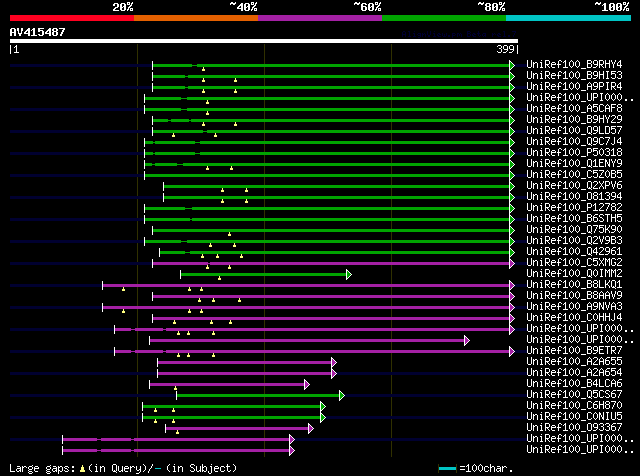Image resolution: width=640 pixels, height=476 pixels.
Task: Select the UniRef100_B4LCA6 label
Action: [x=574, y=384]
